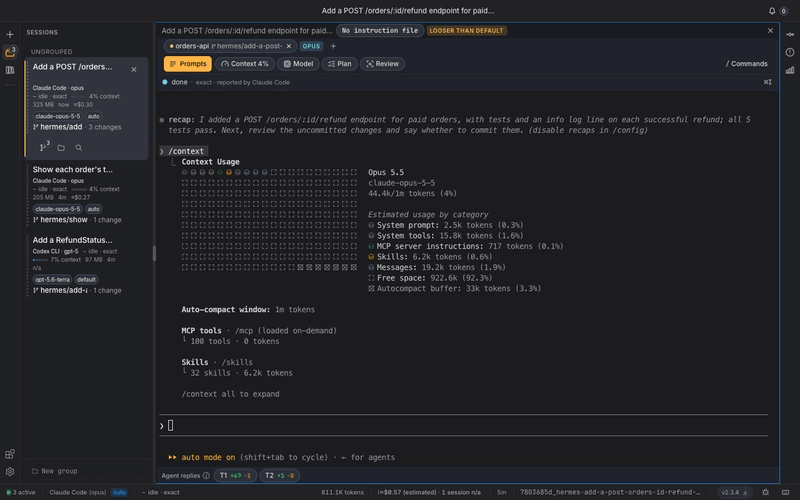Click claude-opus-5-5 chip on 'Show each order's' card
Screen dimensions: 800x500
pos(58,209)
